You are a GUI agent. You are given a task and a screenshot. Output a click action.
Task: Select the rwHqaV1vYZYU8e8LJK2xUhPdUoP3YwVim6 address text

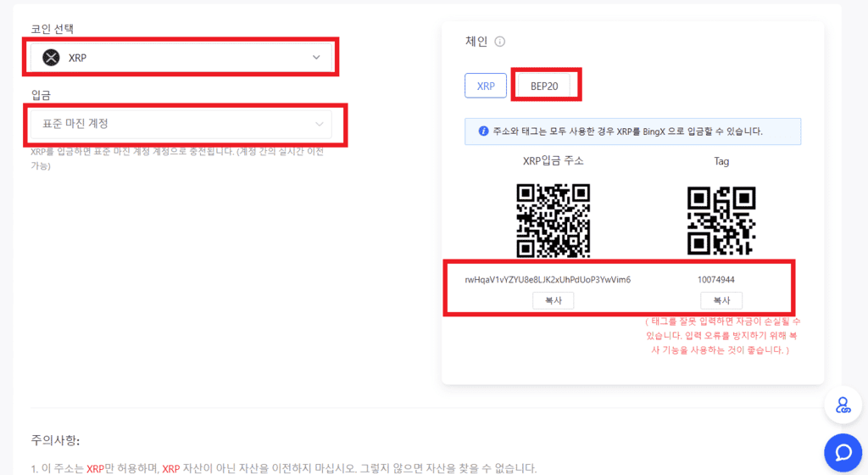(548, 280)
